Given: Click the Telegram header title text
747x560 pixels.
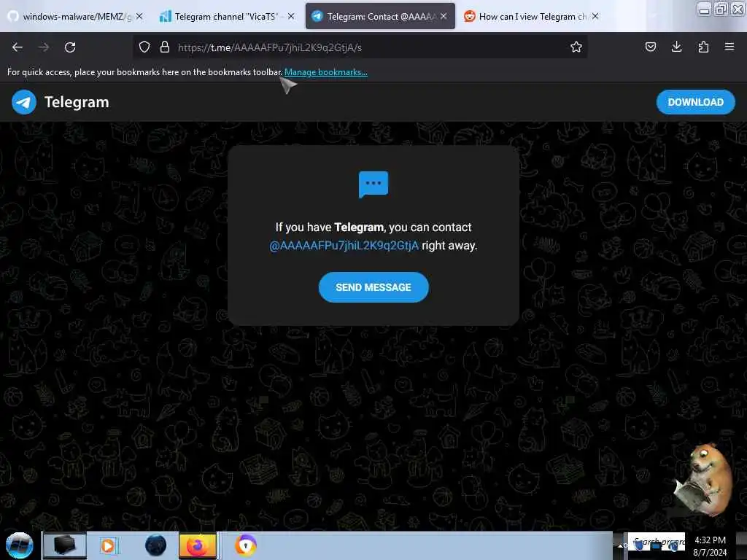Looking at the screenshot, I should pyautogui.click(x=77, y=102).
